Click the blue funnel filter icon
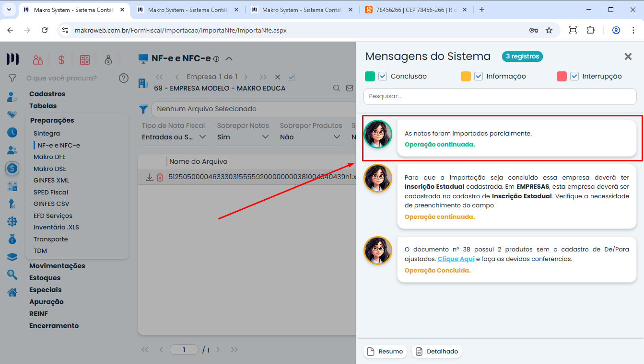 143,109
